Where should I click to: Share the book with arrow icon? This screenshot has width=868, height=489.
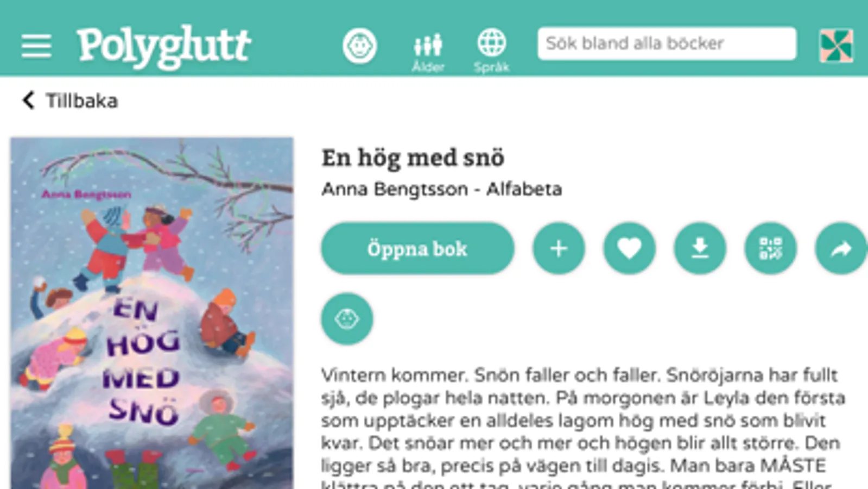click(841, 248)
